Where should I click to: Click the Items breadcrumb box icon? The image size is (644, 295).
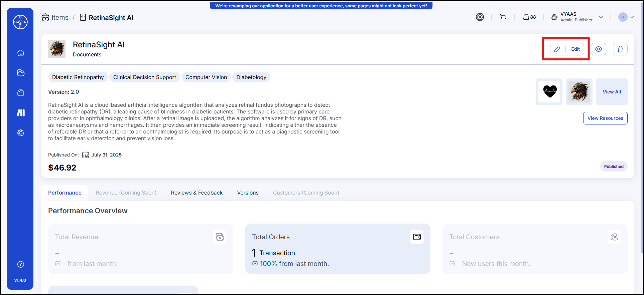click(45, 17)
